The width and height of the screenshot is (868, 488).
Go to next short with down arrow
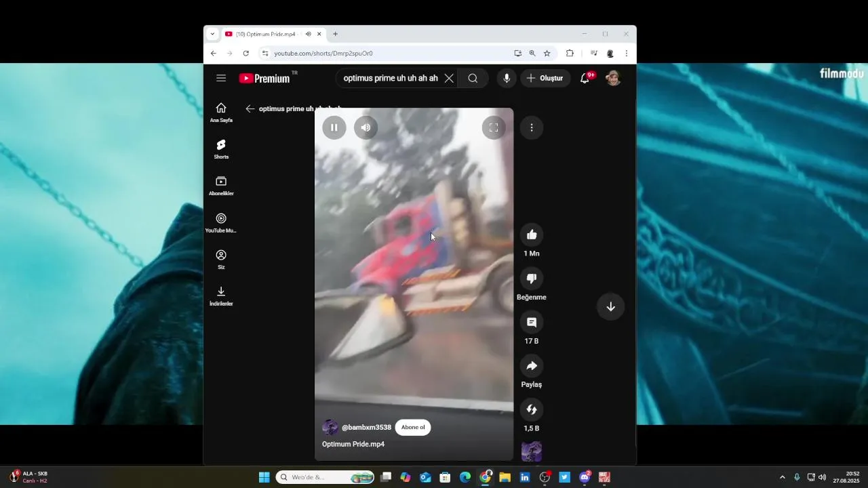[x=610, y=306]
